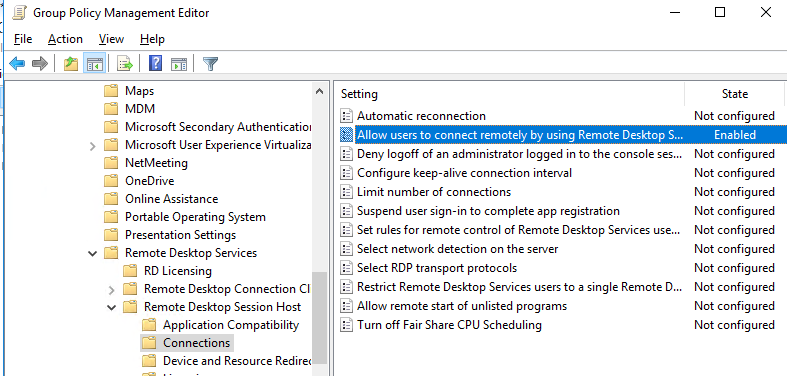Select Remote Desktop Connection Client tree item
The image size is (787, 376).
pyautogui.click(x=227, y=289)
